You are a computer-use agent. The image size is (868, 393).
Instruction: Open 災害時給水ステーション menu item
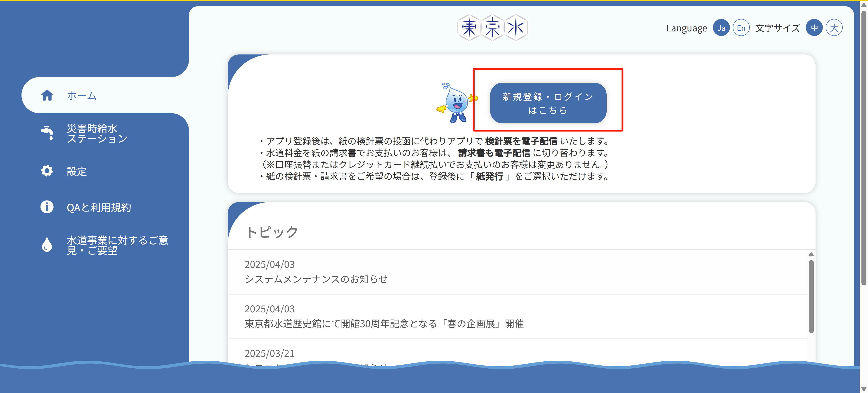(x=97, y=133)
